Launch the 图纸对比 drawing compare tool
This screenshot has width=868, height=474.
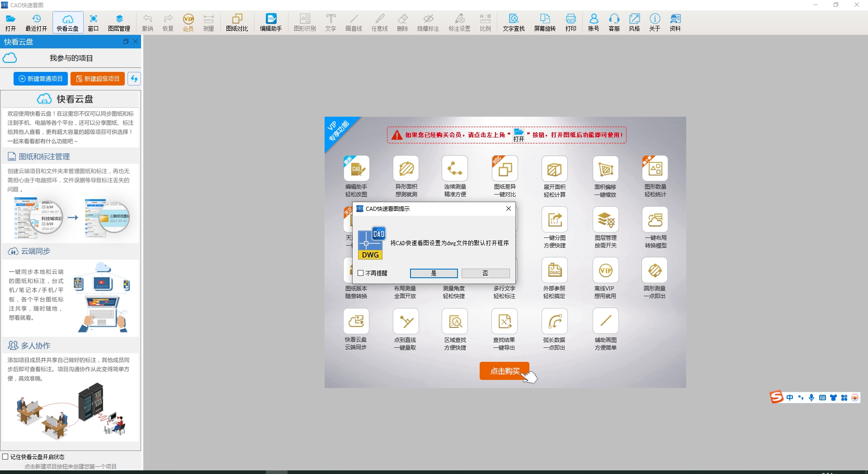point(237,22)
